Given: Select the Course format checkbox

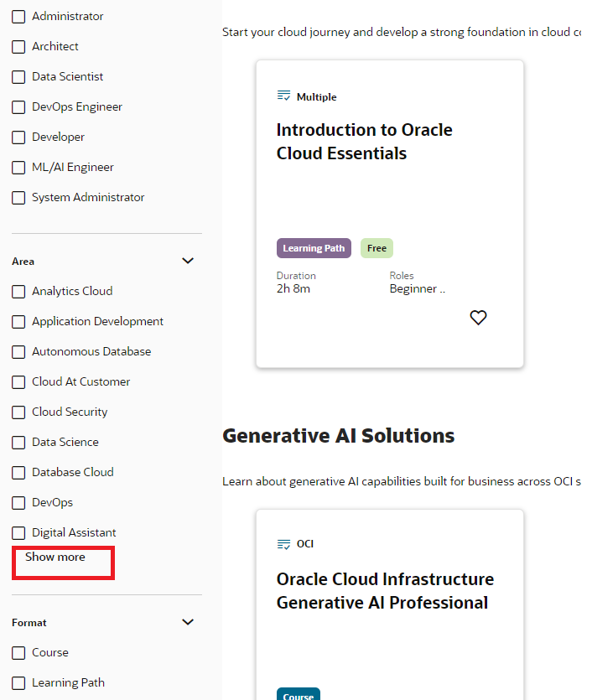Looking at the screenshot, I should 18,653.
